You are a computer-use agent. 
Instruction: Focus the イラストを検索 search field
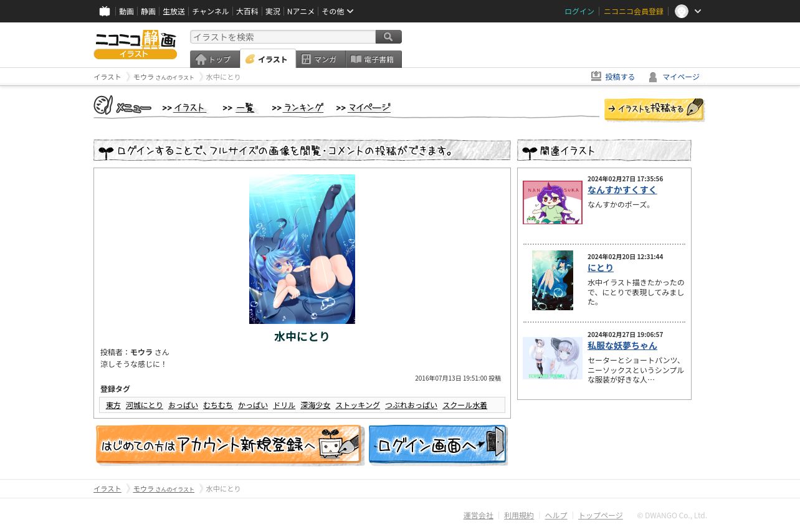click(283, 37)
